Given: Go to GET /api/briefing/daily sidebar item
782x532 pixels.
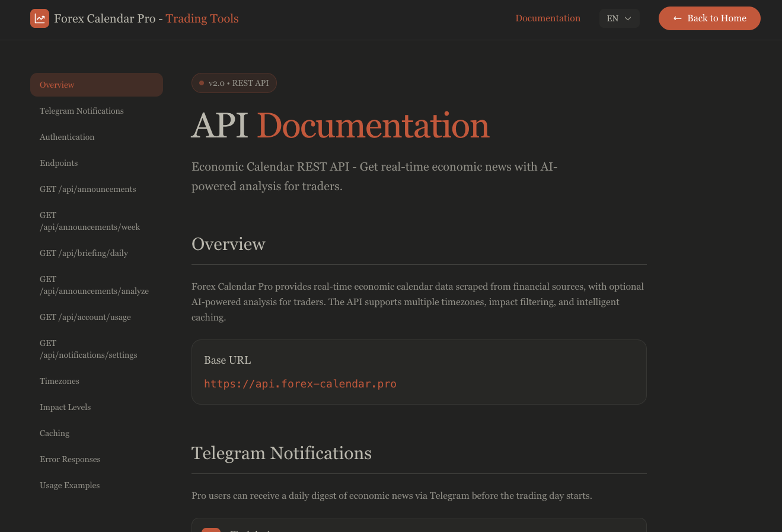Looking at the screenshot, I should (x=97, y=253).
